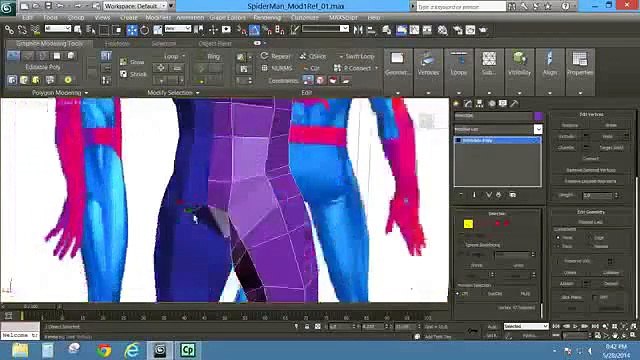The image size is (640, 360).
Task: Toggle the Preserve UVs checkbox
Action: [x=559, y=261]
